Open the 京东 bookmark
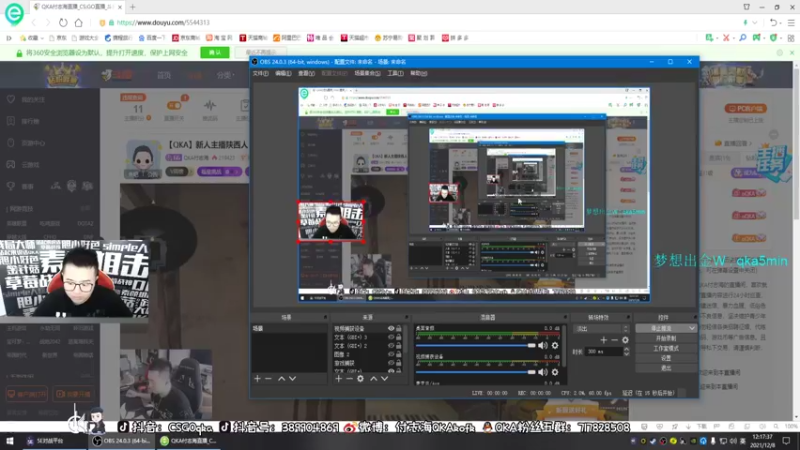This screenshot has width=800, height=450. (x=59, y=38)
